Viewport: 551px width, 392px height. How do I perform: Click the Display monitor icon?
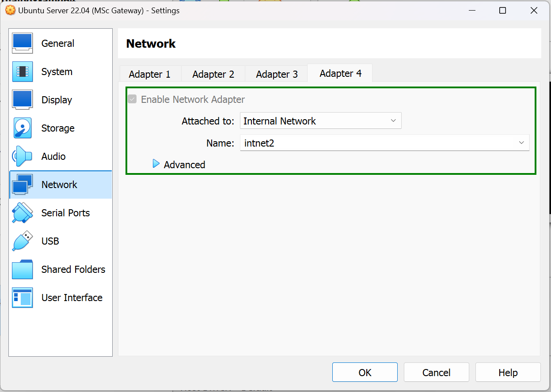pyautogui.click(x=22, y=100)
